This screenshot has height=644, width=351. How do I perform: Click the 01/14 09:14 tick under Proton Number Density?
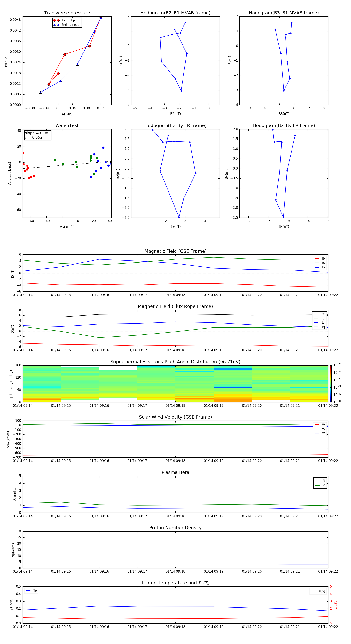pos(23,571)
